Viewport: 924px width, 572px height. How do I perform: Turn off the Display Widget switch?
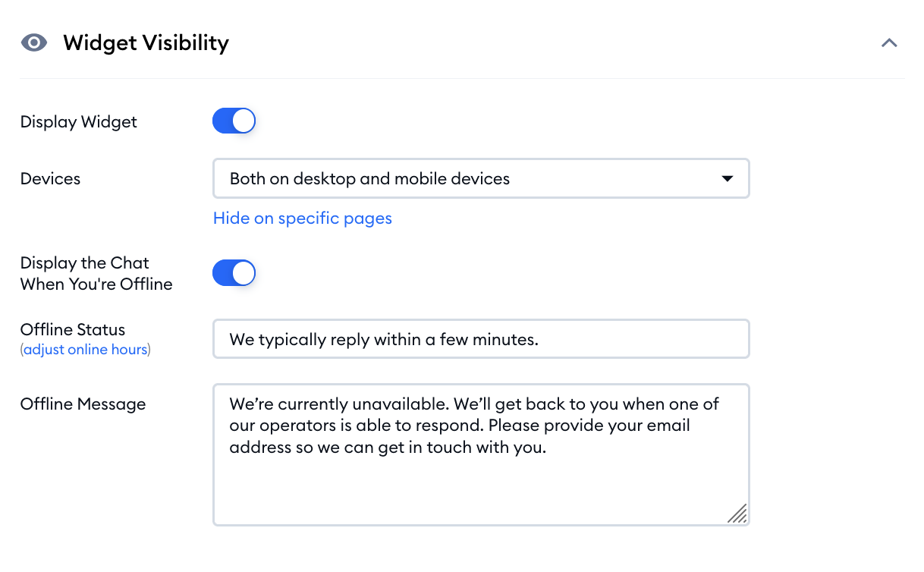coord(234,121)
